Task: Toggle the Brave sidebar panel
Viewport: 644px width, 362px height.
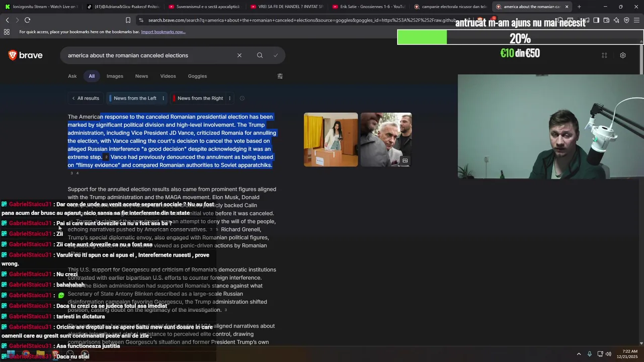Action: pyautogui.click(x=596, y=20)
